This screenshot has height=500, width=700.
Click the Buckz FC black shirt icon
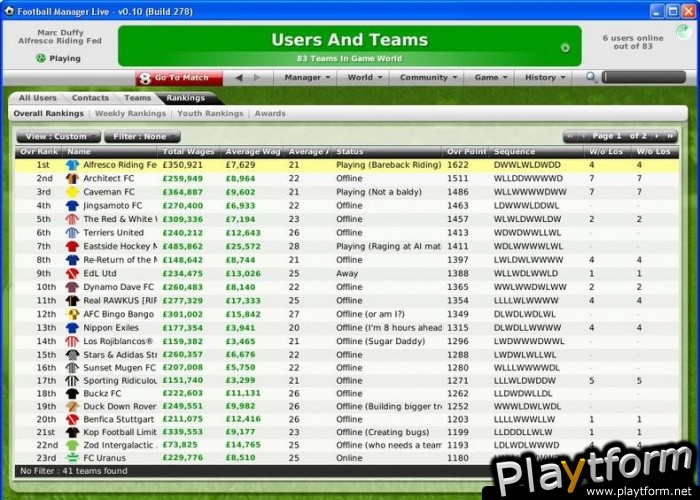point(72,394)
